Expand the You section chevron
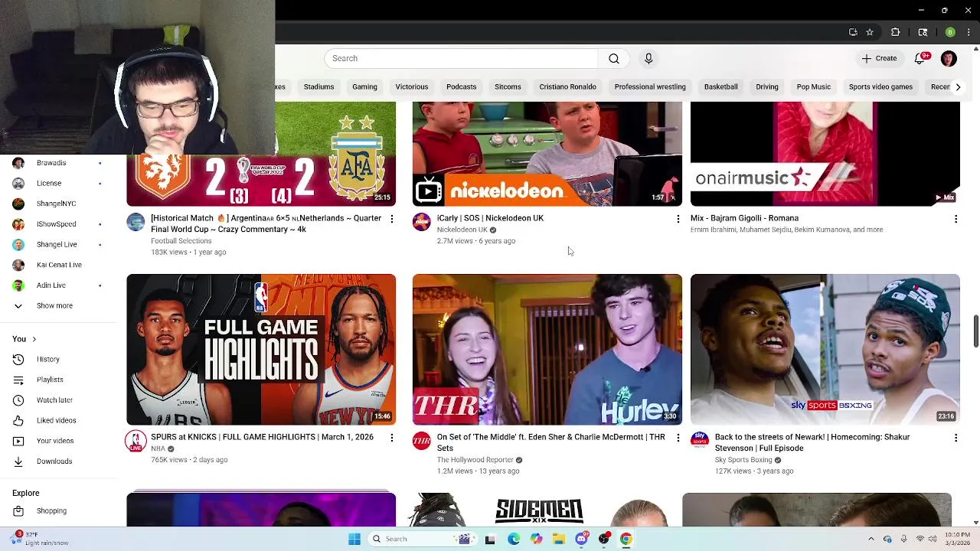Image resolution: width=980 pixels, height=551 pixels. [x=34, y=339]
